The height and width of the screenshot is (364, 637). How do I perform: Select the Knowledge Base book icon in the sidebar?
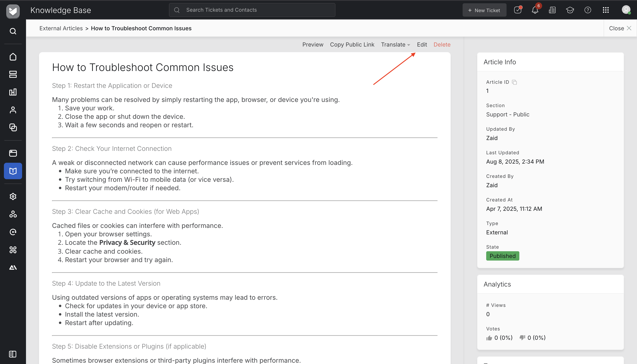click(x=13, y=171)
